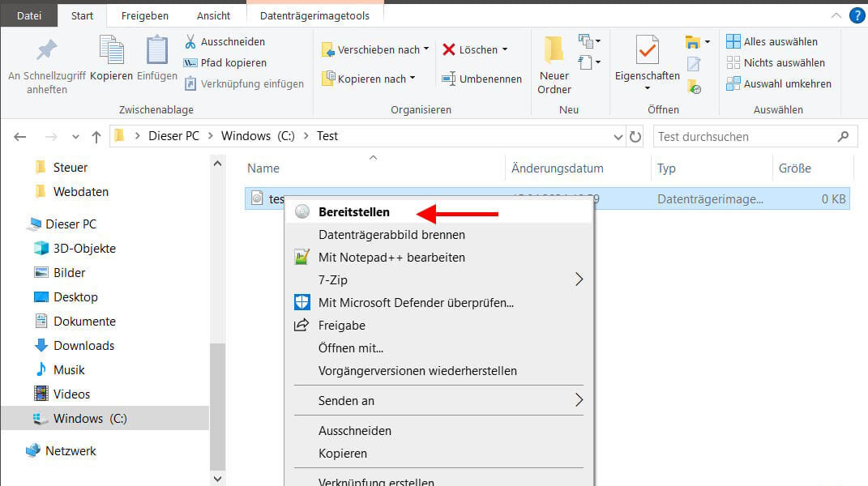
Task: Click Verknüpfung einfügen in ribbon
Action: (244, 83)
